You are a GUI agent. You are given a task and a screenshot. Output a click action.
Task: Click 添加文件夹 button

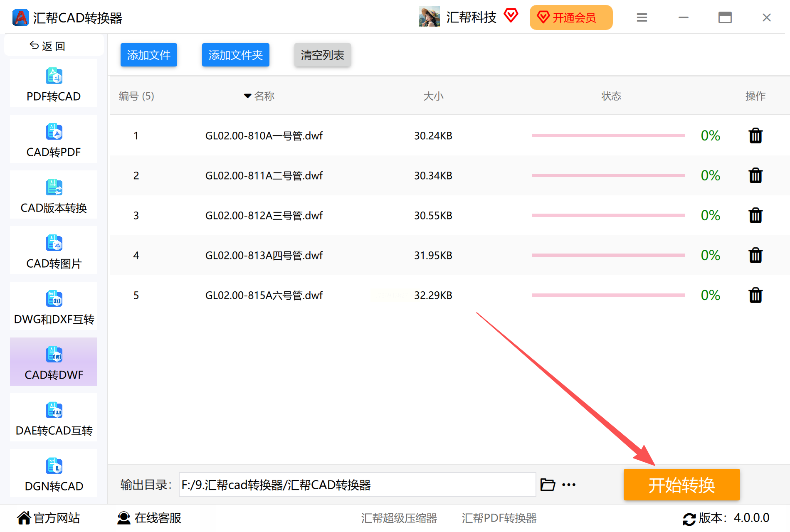point(236,55)
